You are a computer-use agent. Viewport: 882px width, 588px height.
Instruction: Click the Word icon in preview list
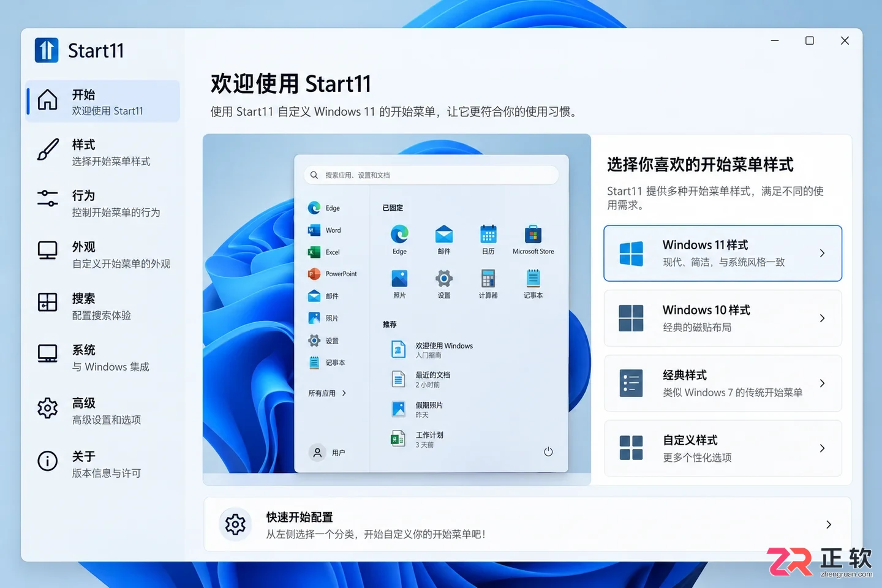[x=314, y=230]
